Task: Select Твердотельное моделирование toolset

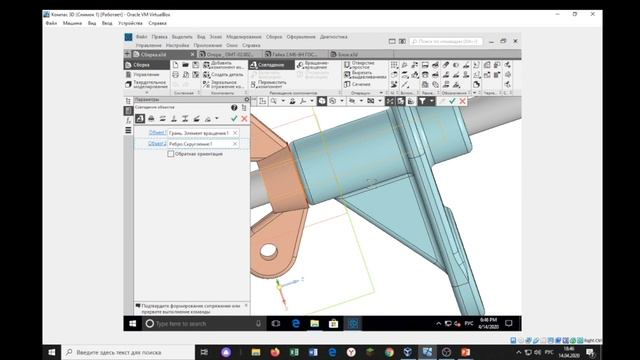Action: [x=147, y=84]
